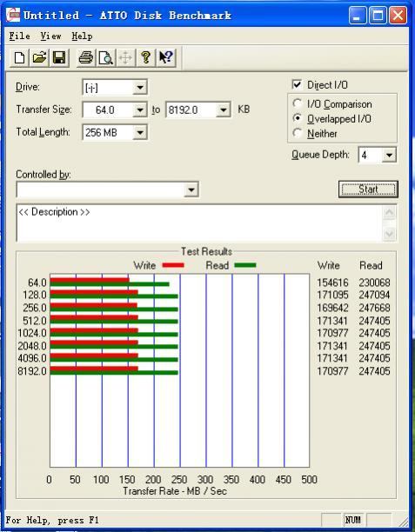Select the I/O Comparison radio button
The height and width of the screenshot is (532, 415).
click(298, 103)
